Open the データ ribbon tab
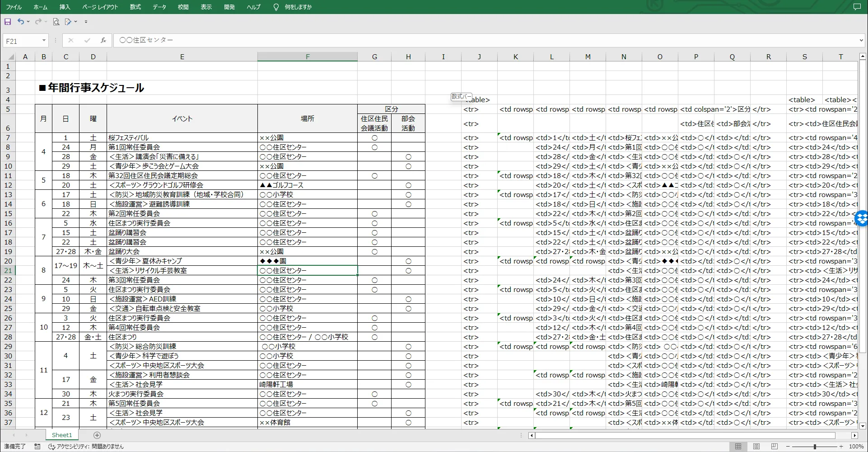This screenshot has height=452, width=868. [159, 7]
